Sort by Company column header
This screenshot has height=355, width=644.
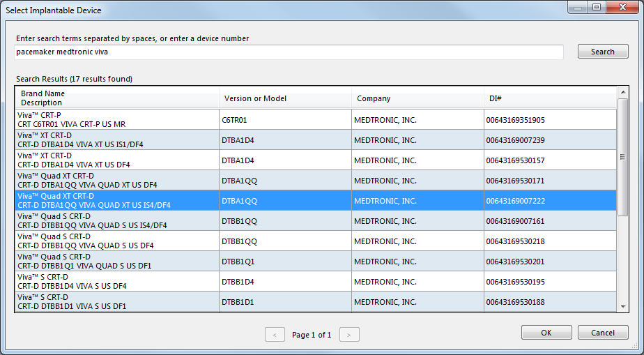[x=417, y=98]
